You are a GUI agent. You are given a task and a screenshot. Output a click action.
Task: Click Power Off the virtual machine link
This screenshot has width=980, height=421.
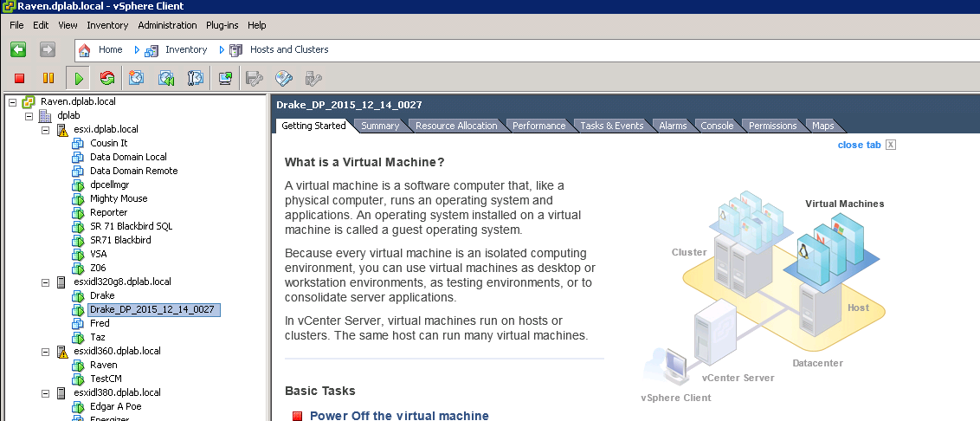pos(399,416)
